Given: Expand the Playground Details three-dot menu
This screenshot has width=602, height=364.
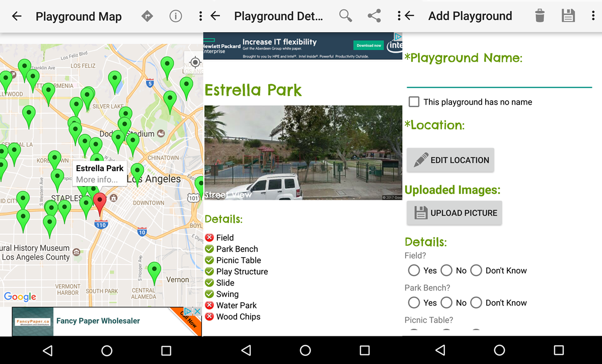Looking at the screenshot, I should (x=399, y=16).
